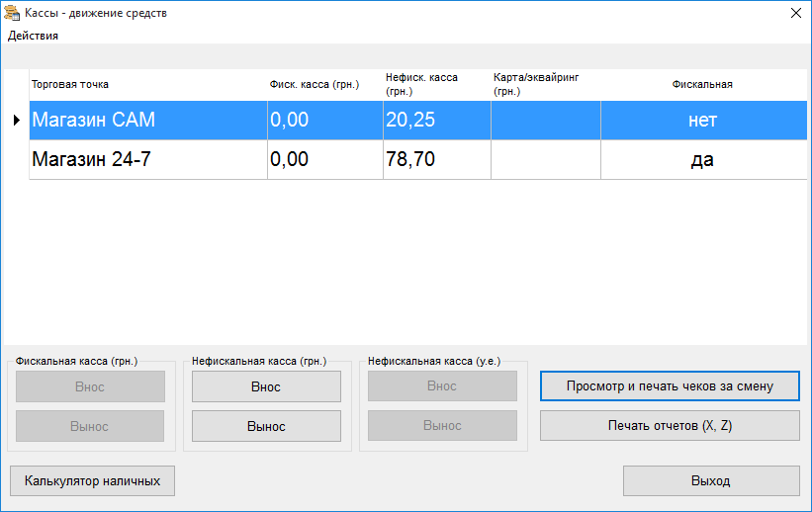Screen dimensions: 812x512
Task: Open Просмотр и печать чеков за смену
Action: click(670, 385)
